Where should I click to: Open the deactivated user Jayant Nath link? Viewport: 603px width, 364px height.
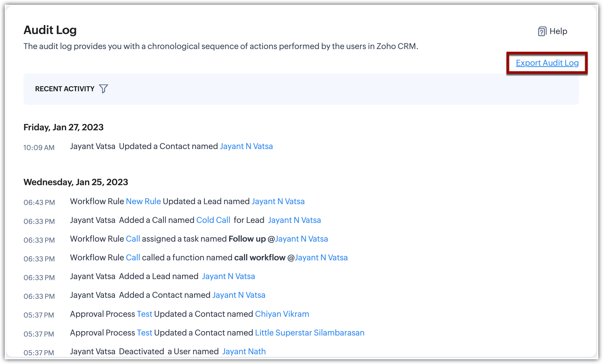pyautogui.click(x=244, y=351)
